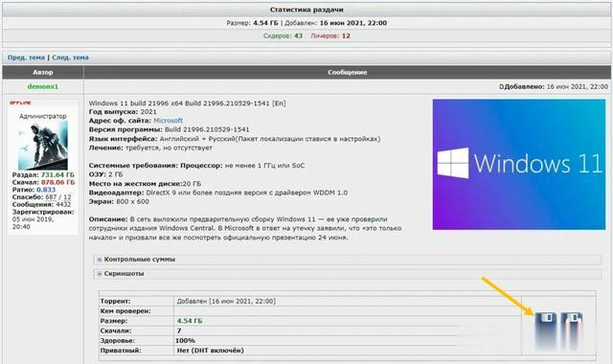Click the 'Скачали:' value 7

(179, 330)
